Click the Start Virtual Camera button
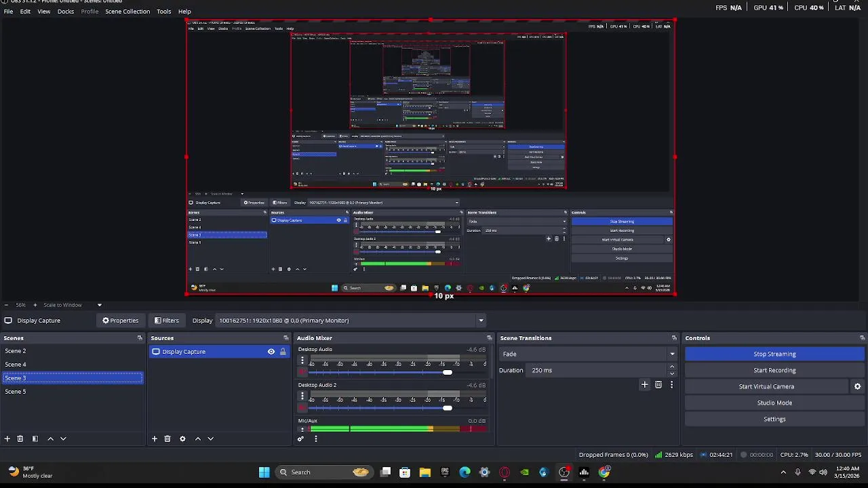Viewport: 868px width, 488px height. pyautogui.click(x=766, y=386)
